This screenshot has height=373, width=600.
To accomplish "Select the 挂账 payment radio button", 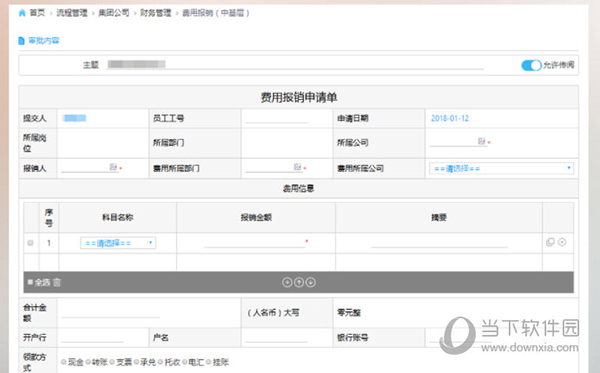I will (x=209, y=362).
